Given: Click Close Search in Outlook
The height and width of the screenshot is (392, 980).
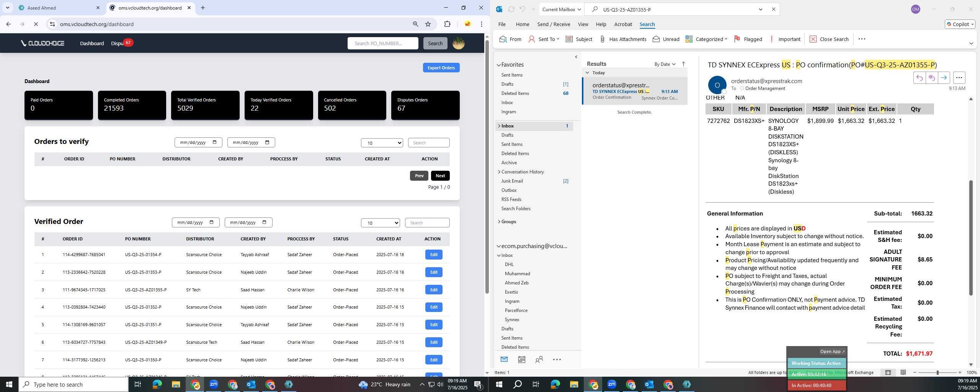Looking at the screenshot, I should coord(829,39).
